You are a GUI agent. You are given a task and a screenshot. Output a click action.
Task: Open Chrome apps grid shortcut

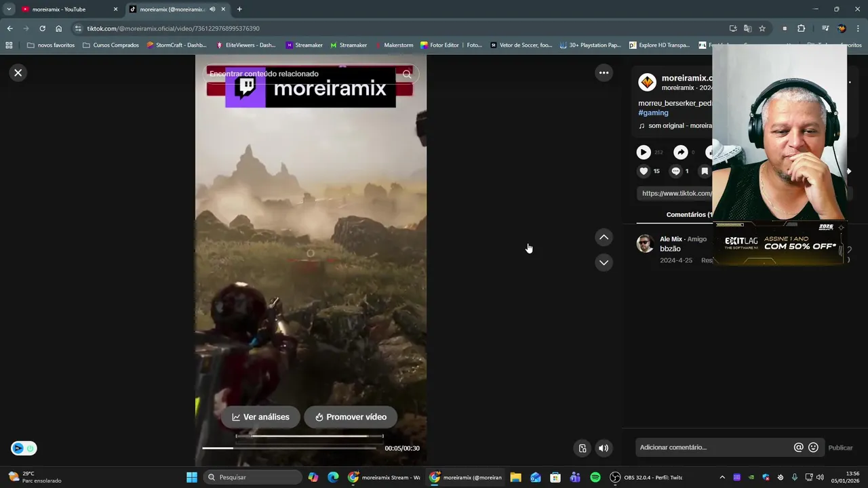point(9,45)
